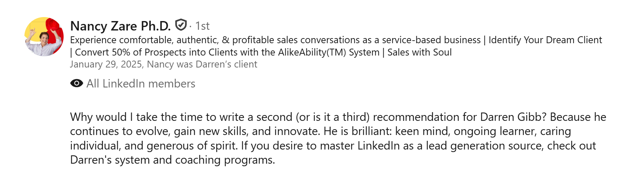644x180 pixels.
Task: Click 'Darren's system and coaching programs' text
Action: point(172,160)
